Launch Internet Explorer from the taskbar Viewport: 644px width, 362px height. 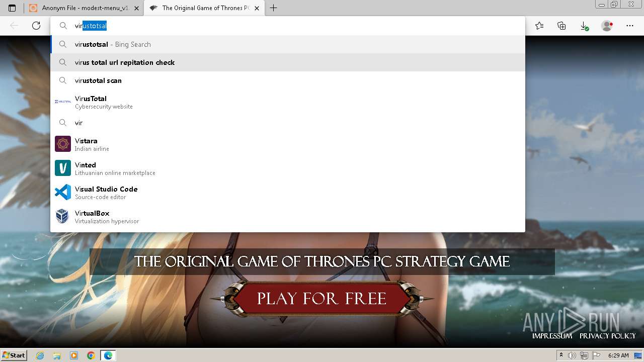coord(40,355)
